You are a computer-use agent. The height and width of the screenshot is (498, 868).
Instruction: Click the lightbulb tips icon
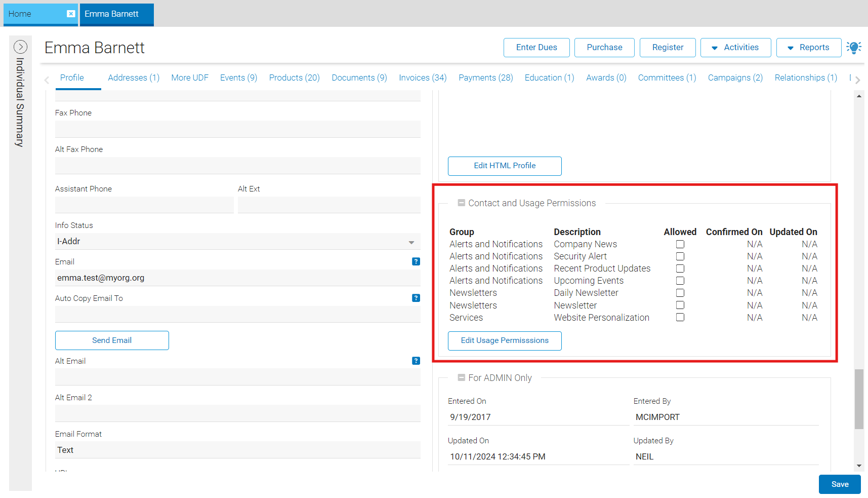[854, 48]
